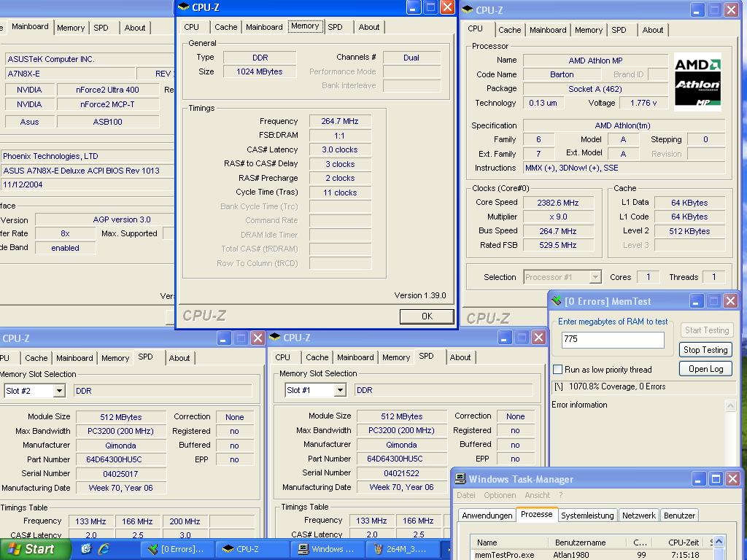Click the chip icon in the AMD Athlon CPU-Z title bar
Viewport: 747px width, 560px height.
click(x=468, y=9)
